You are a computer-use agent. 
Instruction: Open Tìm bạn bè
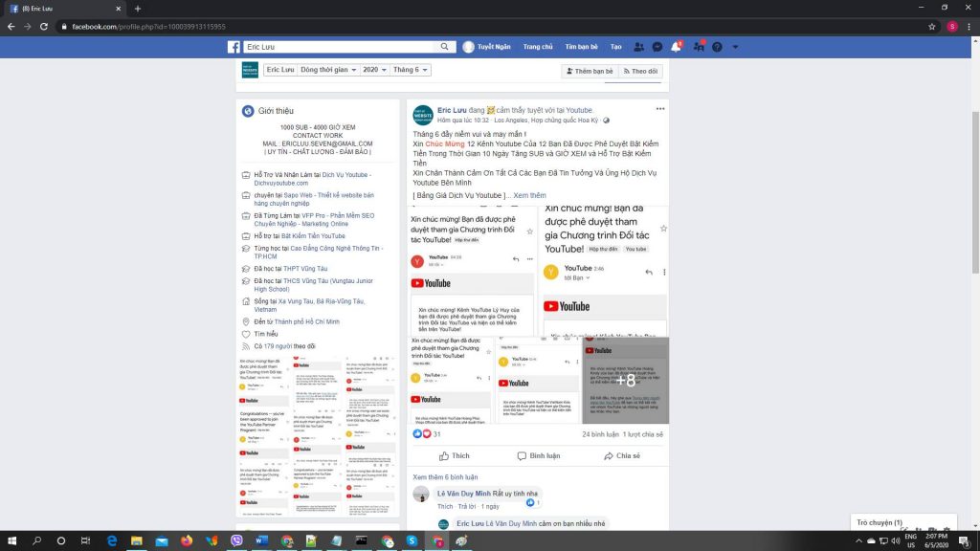[x=581, y=47]
